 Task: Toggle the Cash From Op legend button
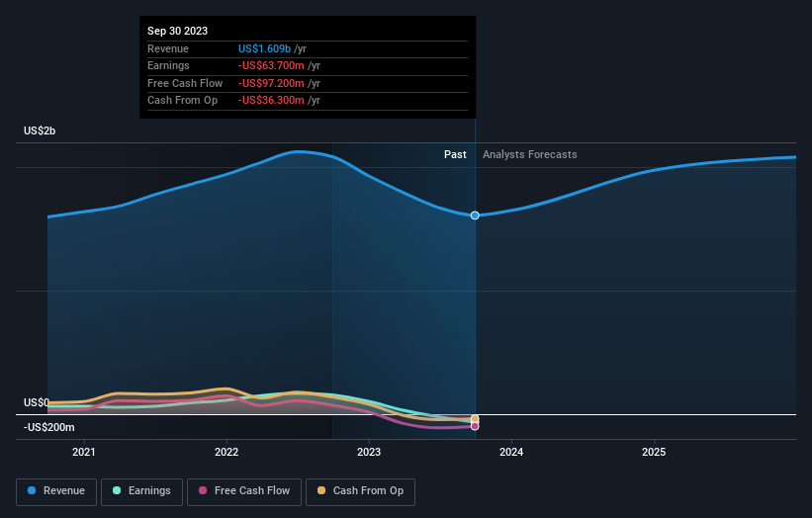click(360, 491)
